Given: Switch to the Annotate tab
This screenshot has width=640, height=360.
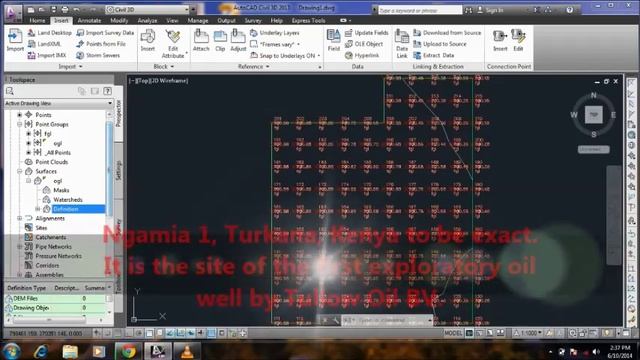Looking at the screenshot, I should (x=89, y=20).
